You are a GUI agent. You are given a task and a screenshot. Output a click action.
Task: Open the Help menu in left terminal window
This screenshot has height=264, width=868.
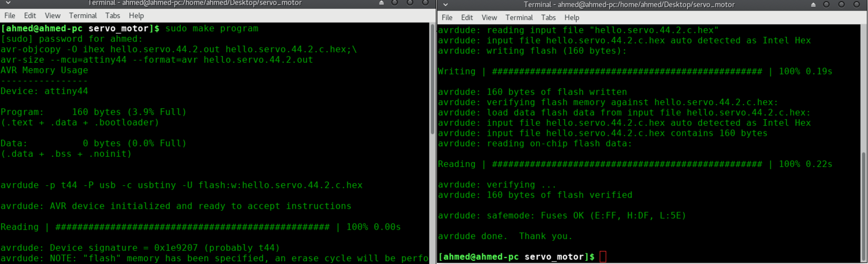click(136, 16)
